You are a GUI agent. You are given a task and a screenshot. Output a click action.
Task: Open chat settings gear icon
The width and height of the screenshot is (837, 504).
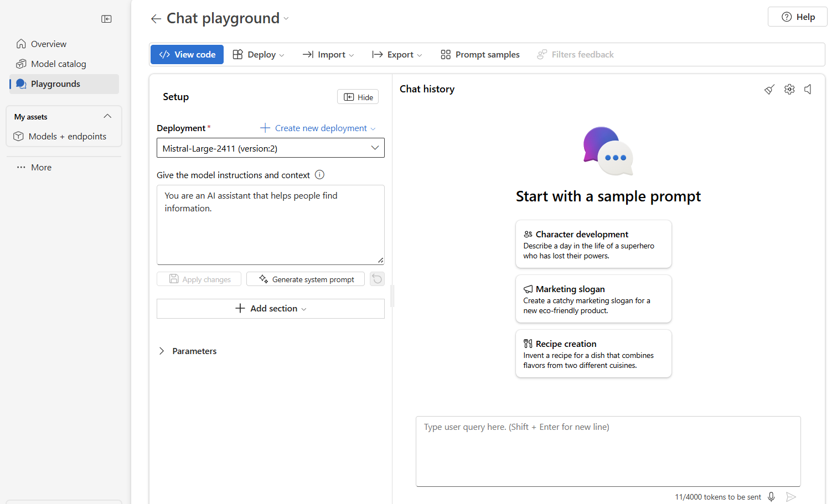[789, 90]
